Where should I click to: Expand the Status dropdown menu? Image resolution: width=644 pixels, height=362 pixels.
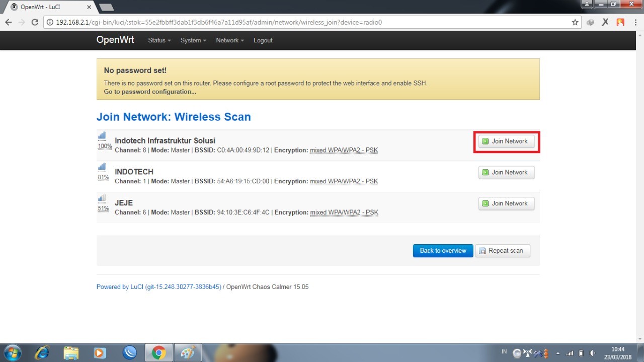click(159, 40)
